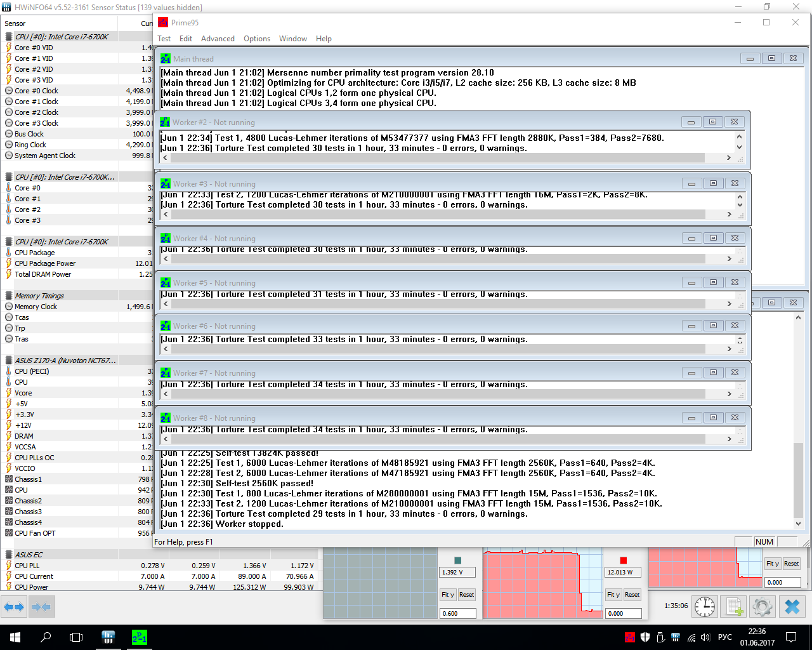Click HWiNFO's expand columns double-arrow button
Viewport: 812px width, 650px height.
tap(13, 607)
